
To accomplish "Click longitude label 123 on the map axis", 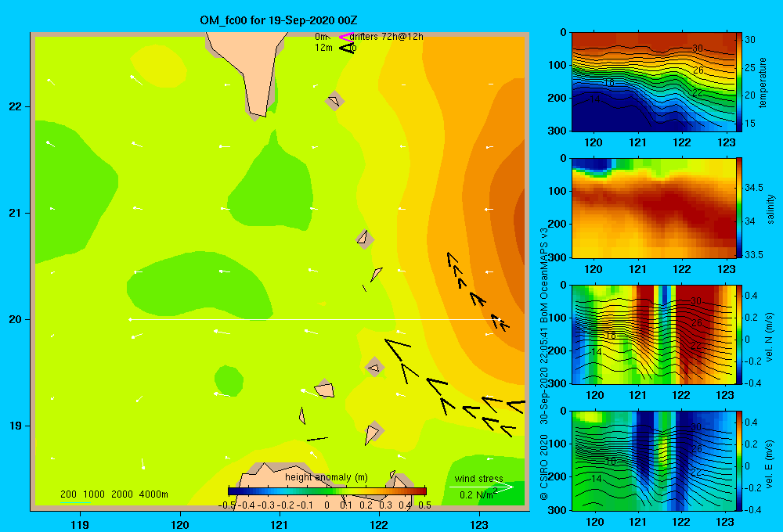I will click(x=479, y=524).
